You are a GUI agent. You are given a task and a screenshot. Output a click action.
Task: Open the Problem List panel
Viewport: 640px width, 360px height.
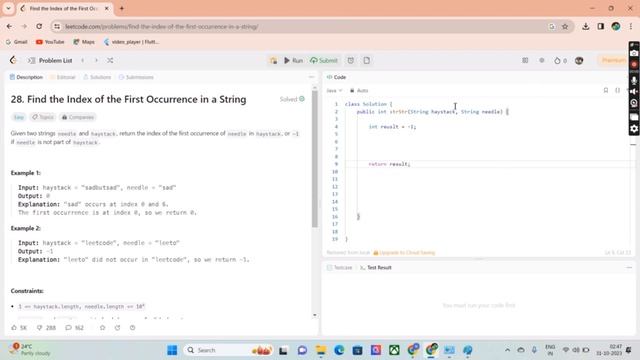(50, 60)
